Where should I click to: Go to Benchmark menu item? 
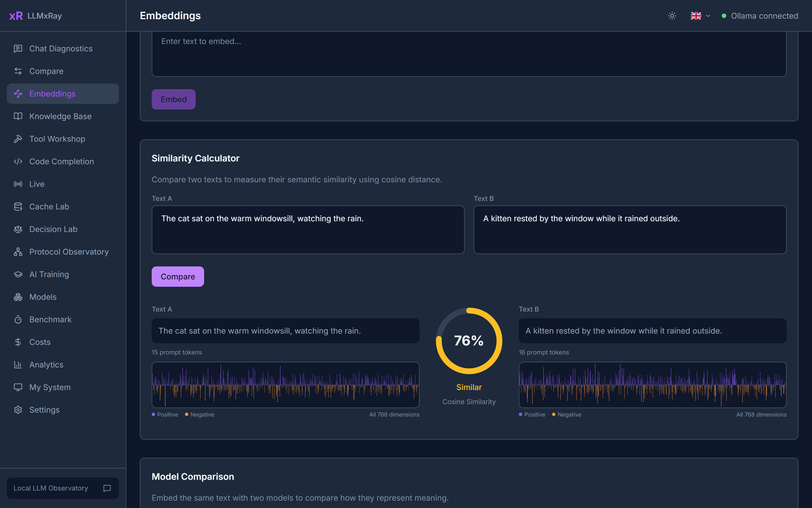point(63,319)
